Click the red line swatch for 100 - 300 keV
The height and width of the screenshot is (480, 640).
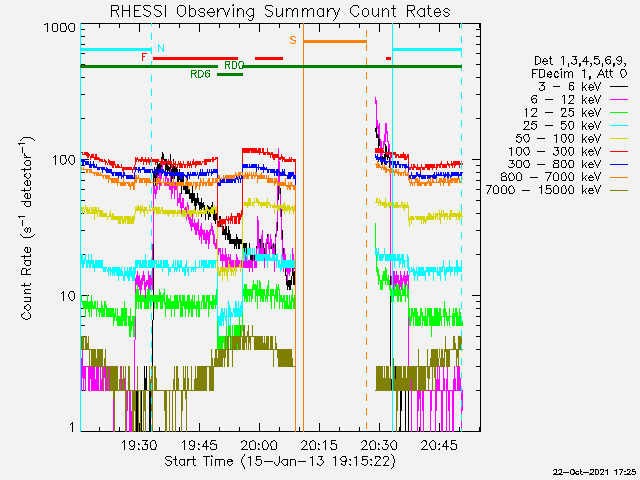619,151
